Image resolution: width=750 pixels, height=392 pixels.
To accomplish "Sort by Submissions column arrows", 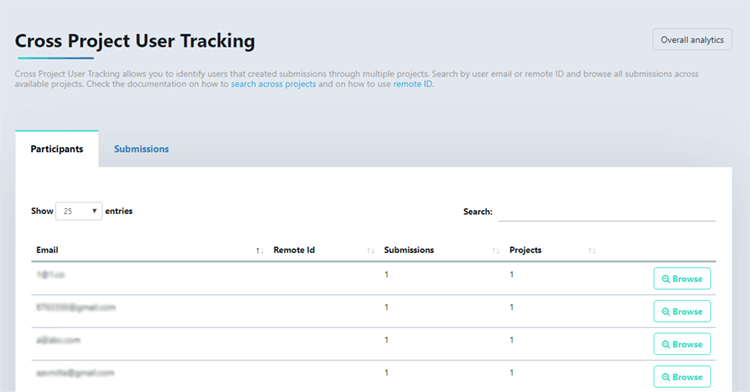I will (496, 250).
